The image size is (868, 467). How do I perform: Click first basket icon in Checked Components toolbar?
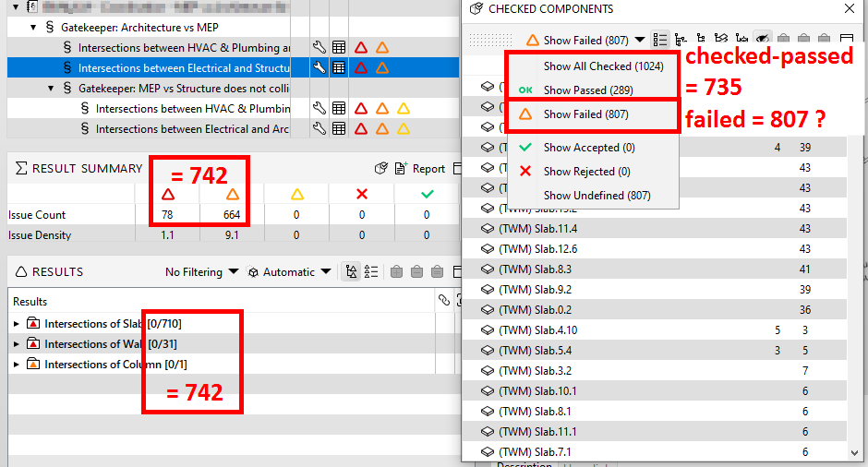coord(783,40)
